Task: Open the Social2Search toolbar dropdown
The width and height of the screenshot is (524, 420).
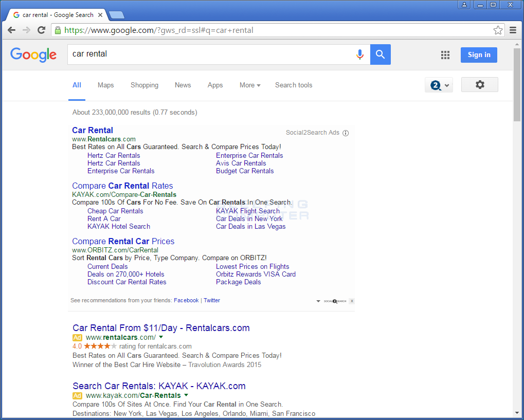Action: click(x=439, y=85)
